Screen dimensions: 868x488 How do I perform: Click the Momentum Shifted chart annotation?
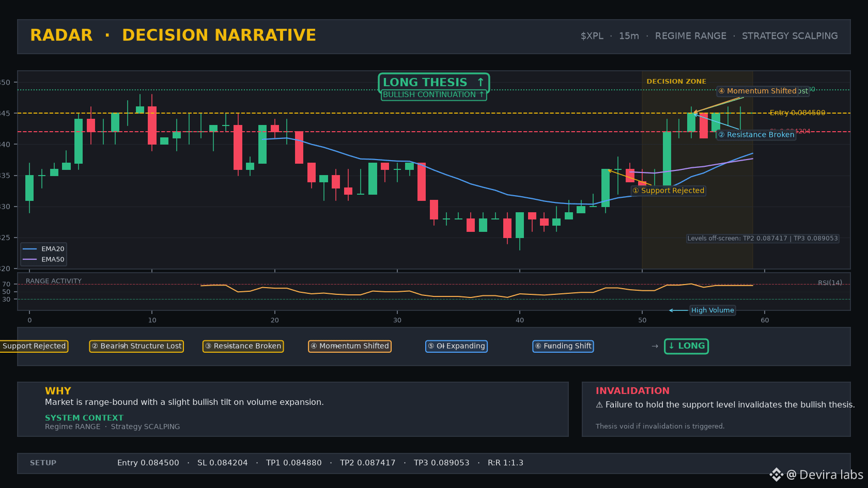(x=757, y=91)
